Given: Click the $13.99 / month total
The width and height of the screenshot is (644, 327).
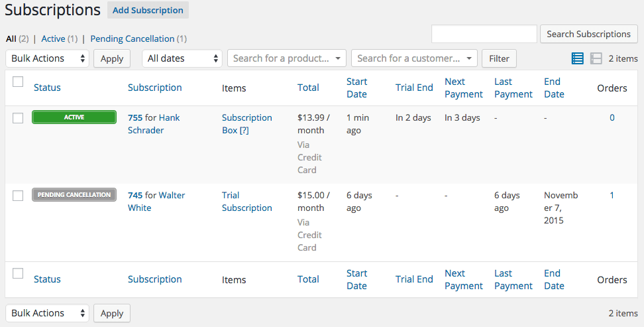Looking at the screenshot, I should point(314,124).
